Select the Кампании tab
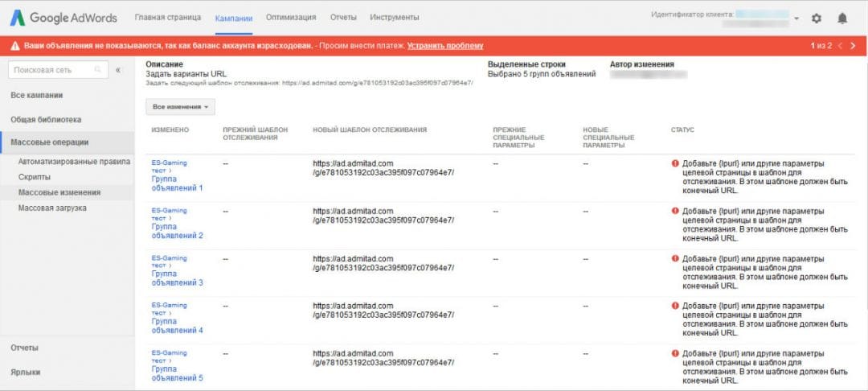The width and height of the screenshot is (868, 391). click(x=234, y=19)
